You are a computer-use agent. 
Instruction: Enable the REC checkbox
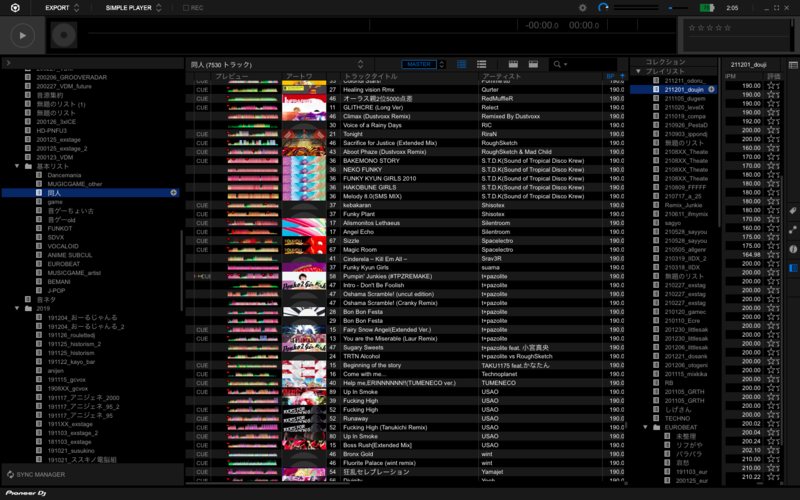pyautogui.click(x=186, y=8)
